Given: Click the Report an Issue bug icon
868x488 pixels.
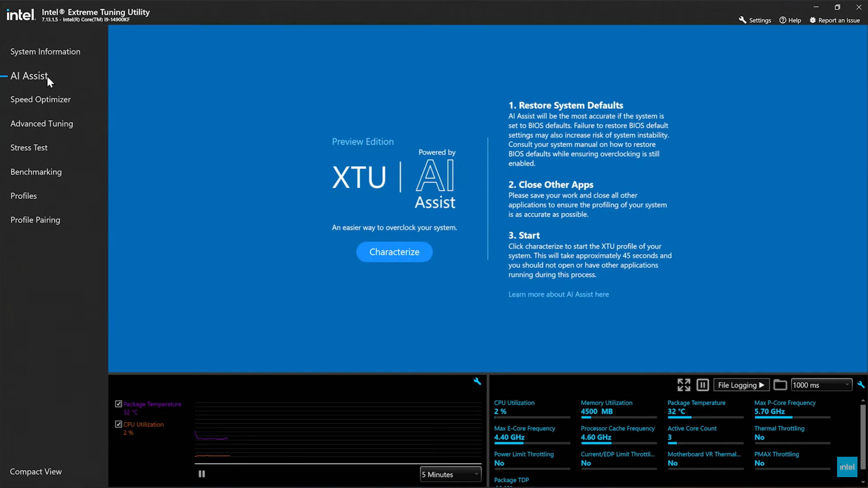Looking at the screenshot, I should (x=812, y=20).
